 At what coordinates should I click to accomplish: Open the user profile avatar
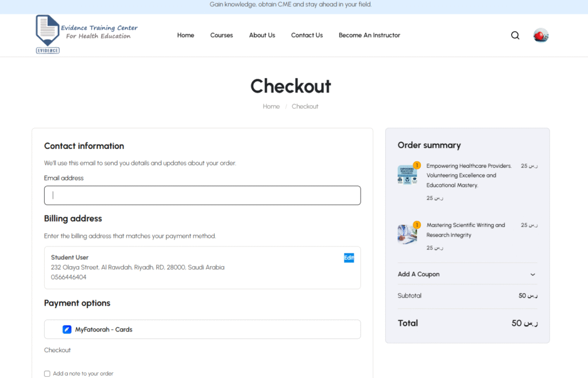[x=541, y=35]
